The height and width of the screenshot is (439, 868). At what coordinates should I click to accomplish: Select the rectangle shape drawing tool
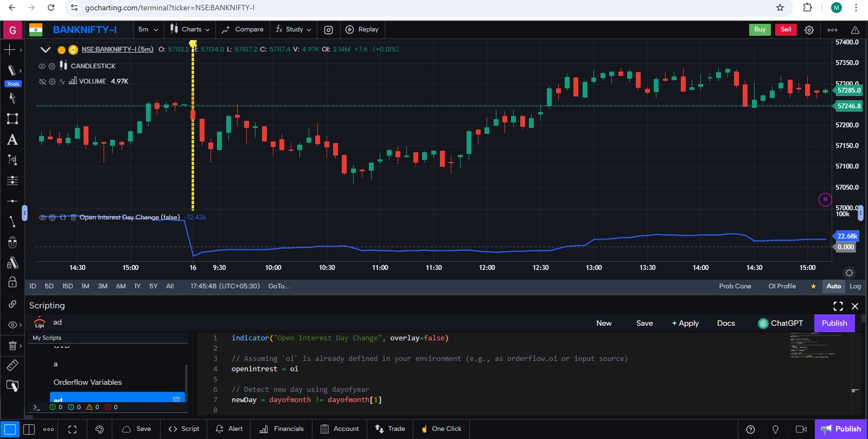(12, 119)
